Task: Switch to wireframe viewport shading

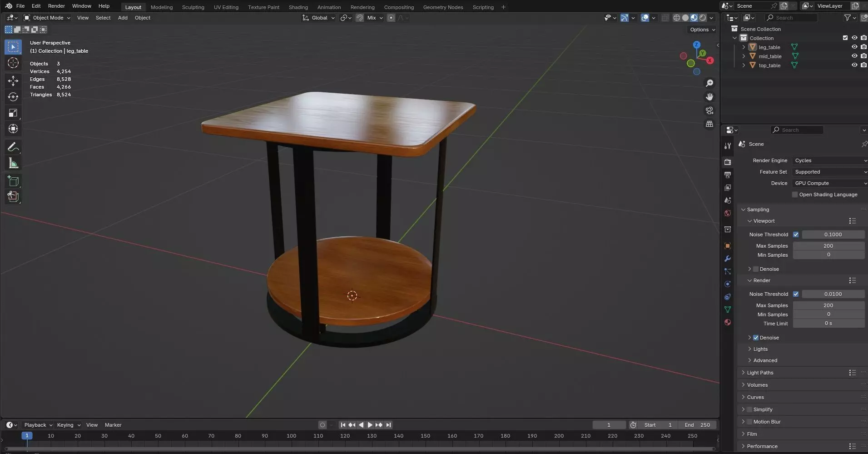Action: (x=677, y=18)
